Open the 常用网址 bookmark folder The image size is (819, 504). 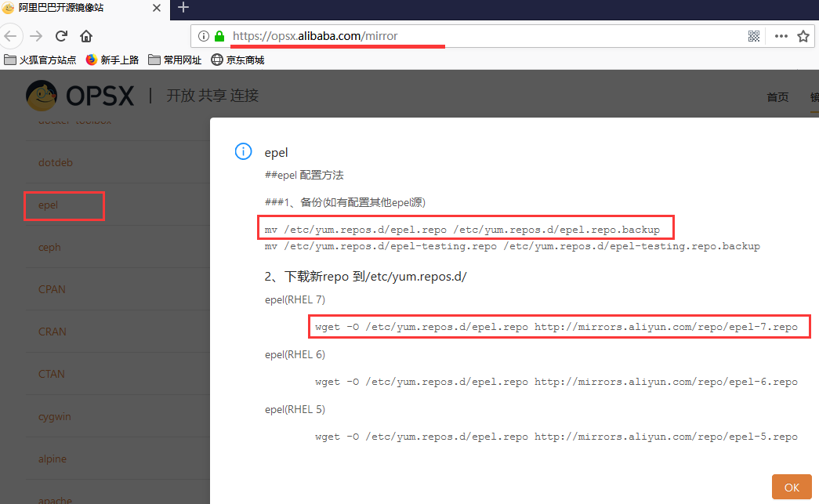pyautogui.click(x=175, y=60)
